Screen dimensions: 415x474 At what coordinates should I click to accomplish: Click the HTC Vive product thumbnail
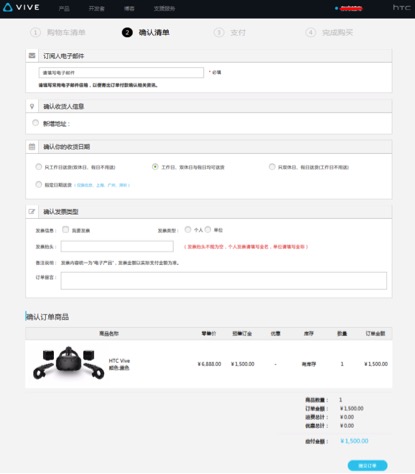pyautogui.click(x=69, y=363)
